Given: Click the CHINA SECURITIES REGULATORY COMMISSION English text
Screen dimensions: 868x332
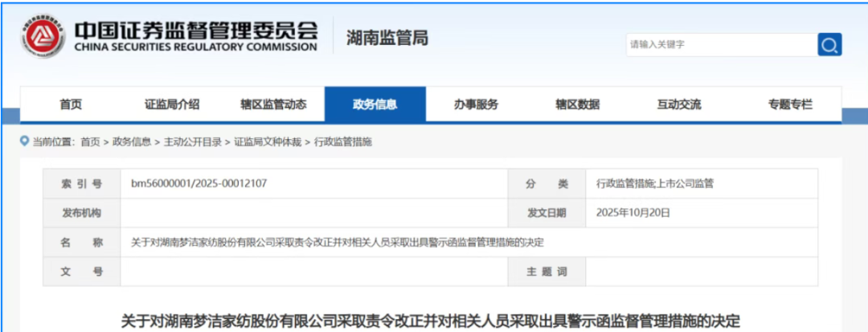Looking at the screenshot, I should (196, 47).
